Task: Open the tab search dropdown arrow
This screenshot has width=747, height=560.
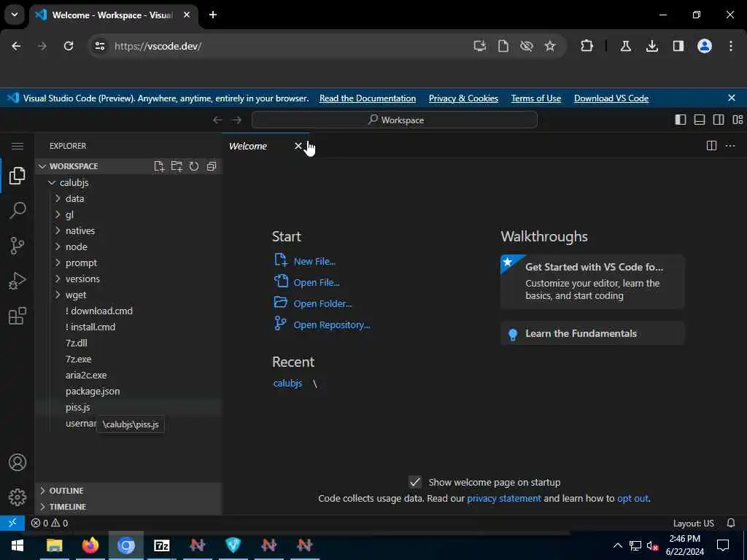Action: pyautogui.click(x=15, y=15)
